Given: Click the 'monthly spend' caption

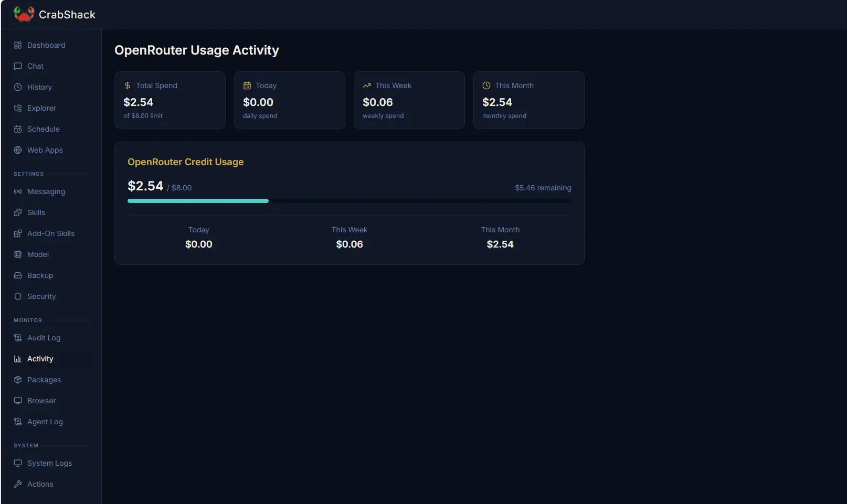Looking at the screenshot, I should pyautogui.click(x=504, y=116).
